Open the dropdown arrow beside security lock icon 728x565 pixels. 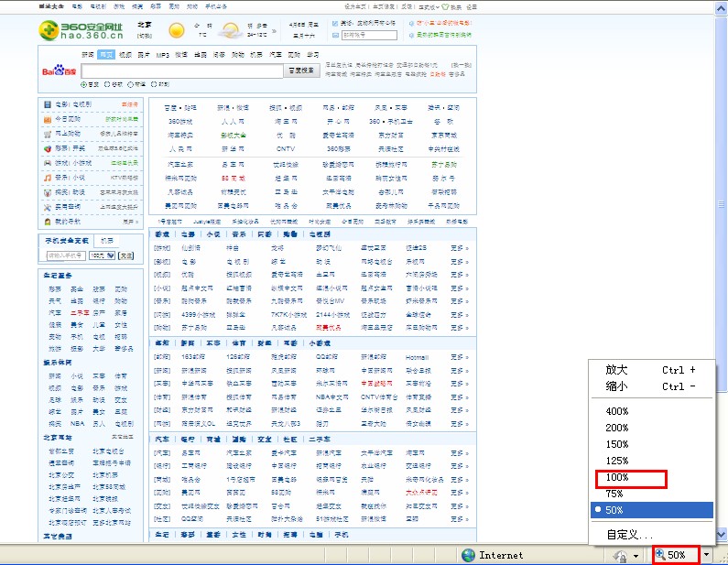coord(636,555)
